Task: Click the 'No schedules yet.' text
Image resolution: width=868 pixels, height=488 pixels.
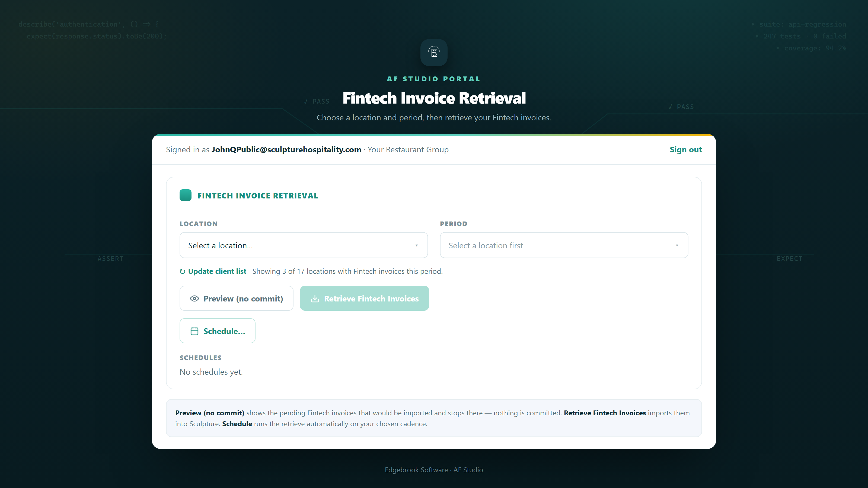Action: pos(211,372)
